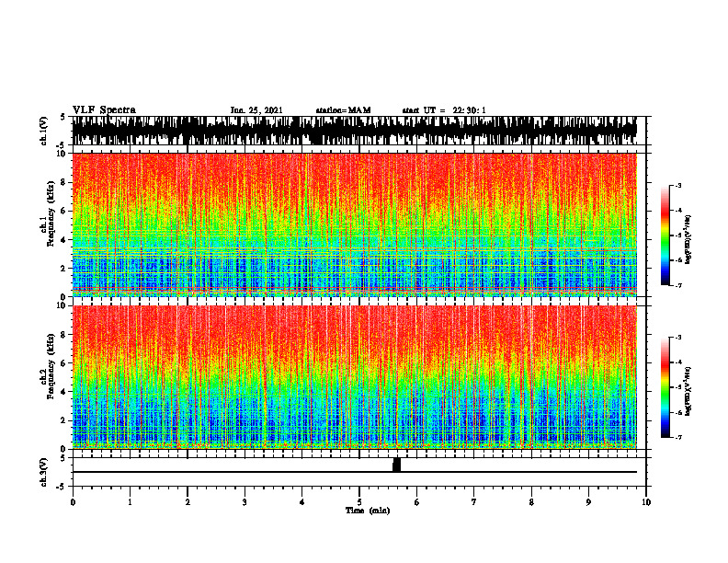Click the "ch.3(V)" axis label
Image resolution: width=728 pixels, height=563 pixels.
(x=43, y=472)
